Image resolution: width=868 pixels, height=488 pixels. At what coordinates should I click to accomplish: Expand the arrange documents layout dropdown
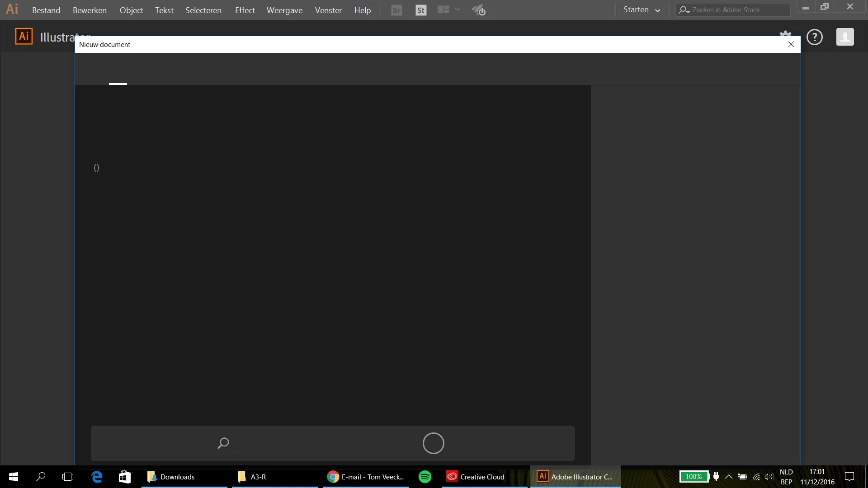pos(457,9)
